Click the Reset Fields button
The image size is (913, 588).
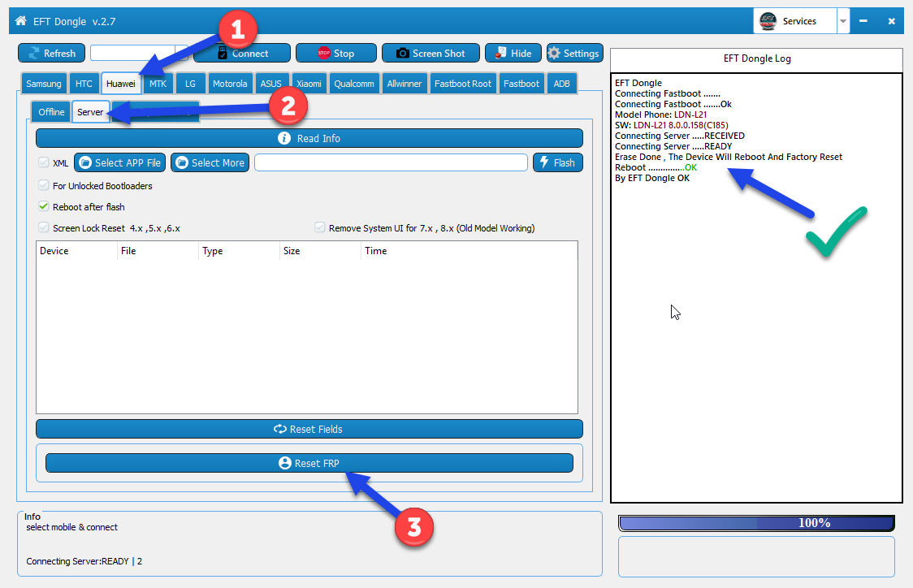point(309,429)
